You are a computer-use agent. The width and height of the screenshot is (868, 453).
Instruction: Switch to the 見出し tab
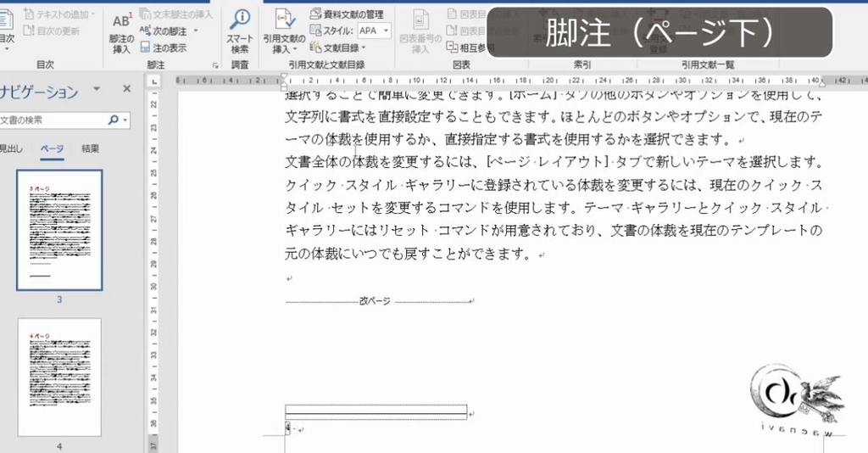pos(11,148)
